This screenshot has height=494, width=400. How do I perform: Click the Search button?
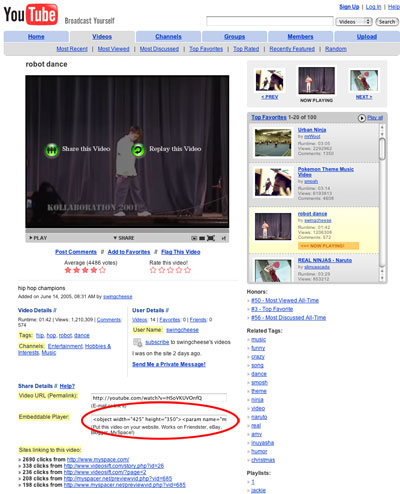[387, 22]
